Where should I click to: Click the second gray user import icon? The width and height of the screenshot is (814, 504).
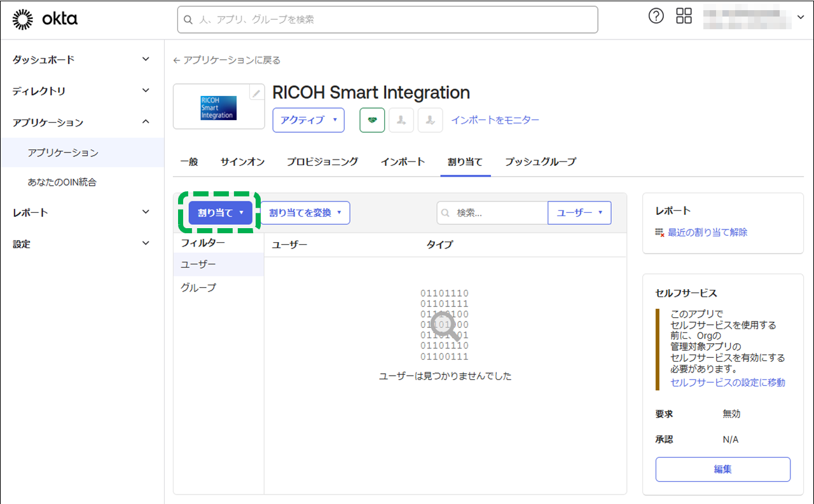click(x=431, y=120)
